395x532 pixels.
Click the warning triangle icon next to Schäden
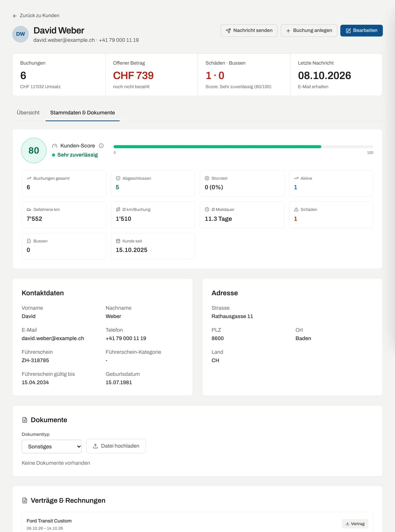tap(296, 209)
